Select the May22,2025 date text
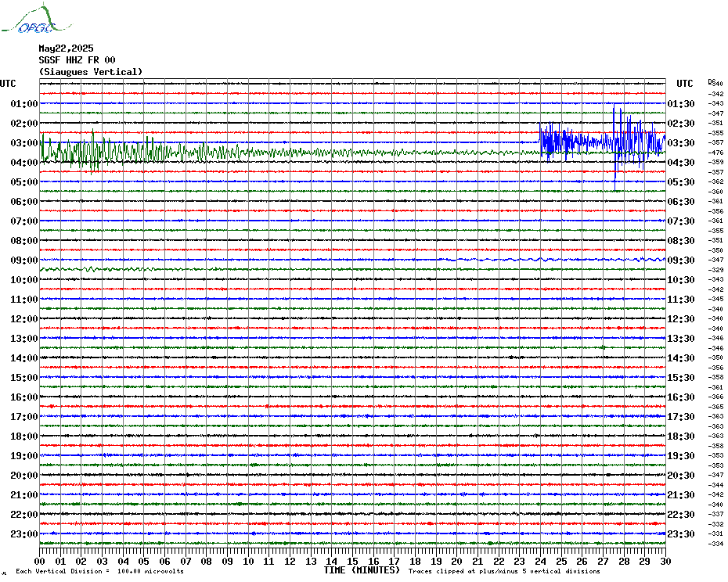Viewport: 728px width, 582px height. [x=66, y=48]
